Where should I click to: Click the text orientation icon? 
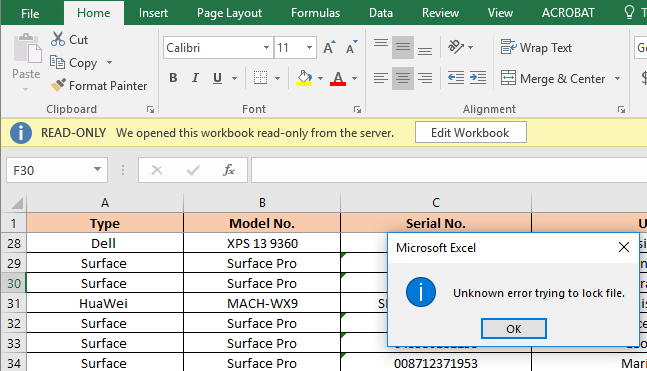tap(456, 47)
